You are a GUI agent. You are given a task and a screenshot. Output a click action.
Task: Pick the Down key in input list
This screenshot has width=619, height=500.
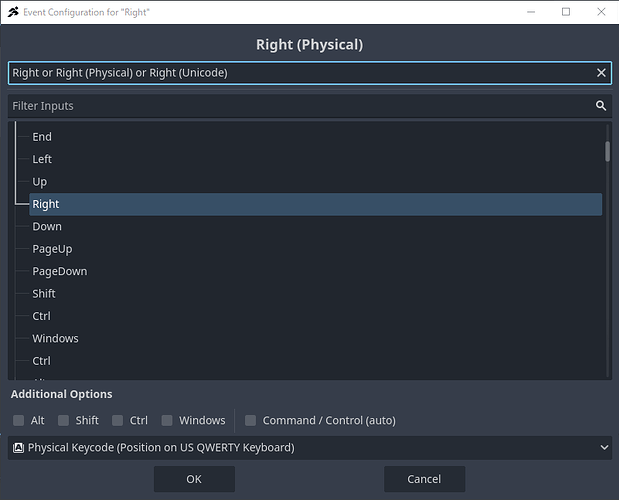tap(47, 227)
